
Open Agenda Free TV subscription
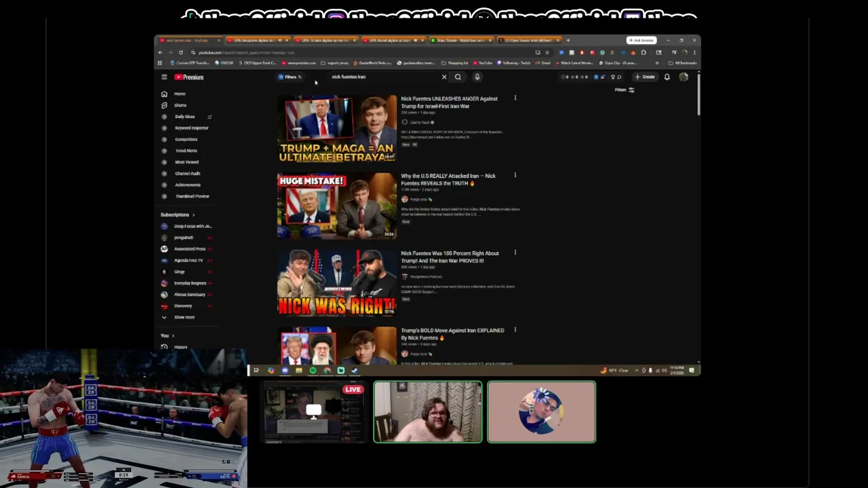[x=188, y=260]
